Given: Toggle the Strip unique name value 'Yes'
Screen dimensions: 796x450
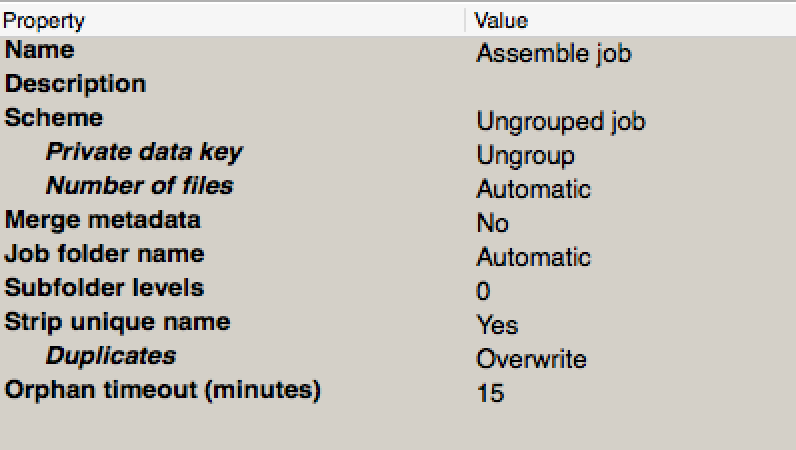Looking at the screenshot, I should click(x=497, y=326).
